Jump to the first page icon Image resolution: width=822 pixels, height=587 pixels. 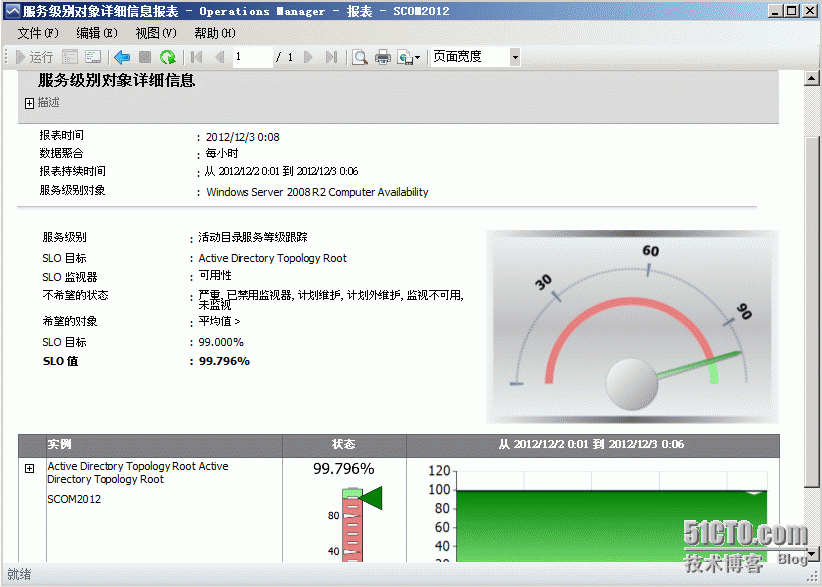[197, 57]
